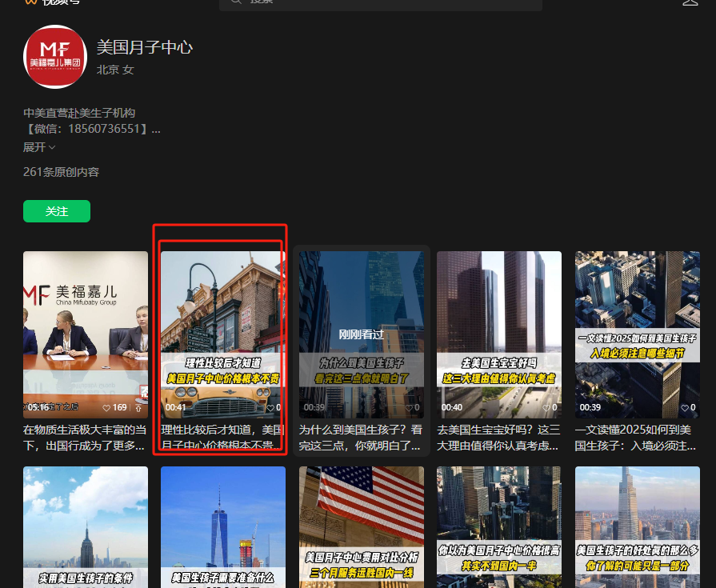Click the 微信 contact number line
This screenshot has height=588, width=716.
coord(92,129)
